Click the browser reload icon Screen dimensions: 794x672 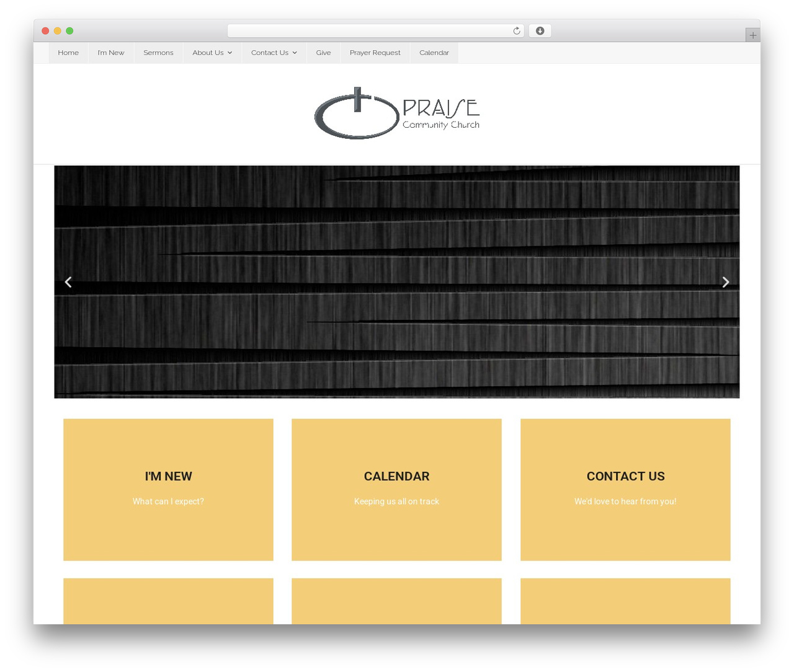click(516, 31)
